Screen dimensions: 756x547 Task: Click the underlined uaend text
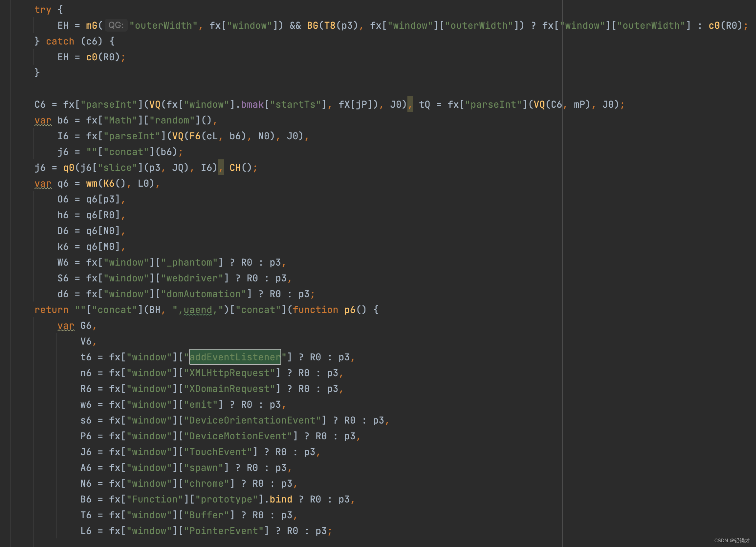(x=198, y=310)
